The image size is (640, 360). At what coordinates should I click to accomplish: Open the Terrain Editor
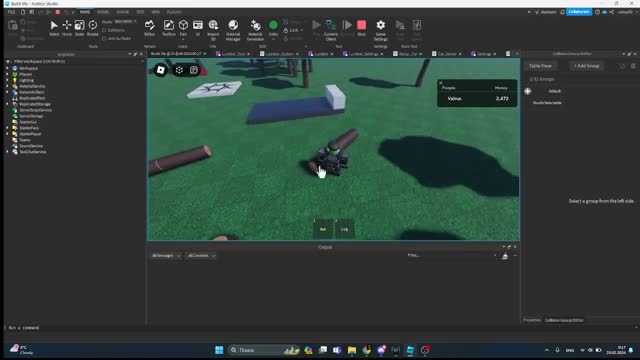pyautogui.click(x=149, y=28)
